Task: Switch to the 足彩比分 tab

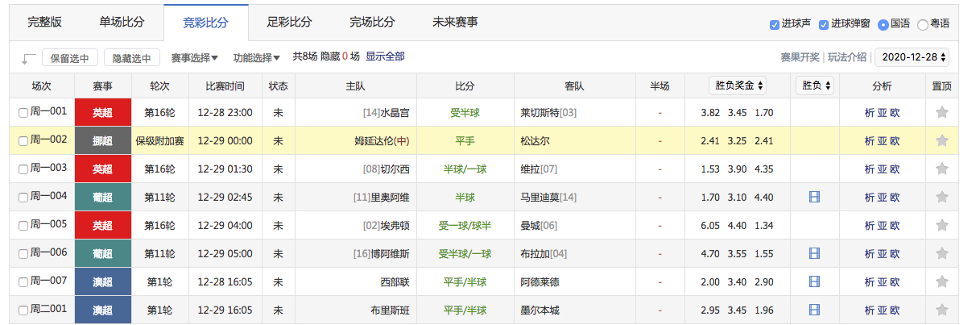Action: click(290, 23)
